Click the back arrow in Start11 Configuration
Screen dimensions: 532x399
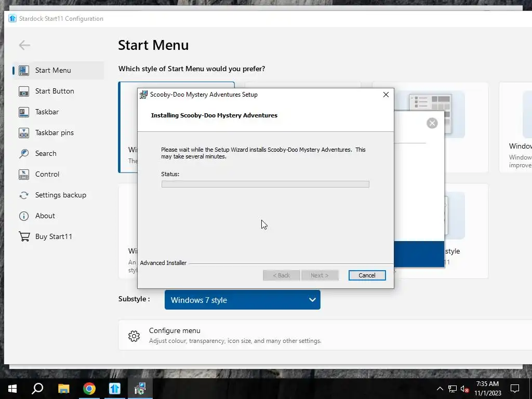click(24, 45)
